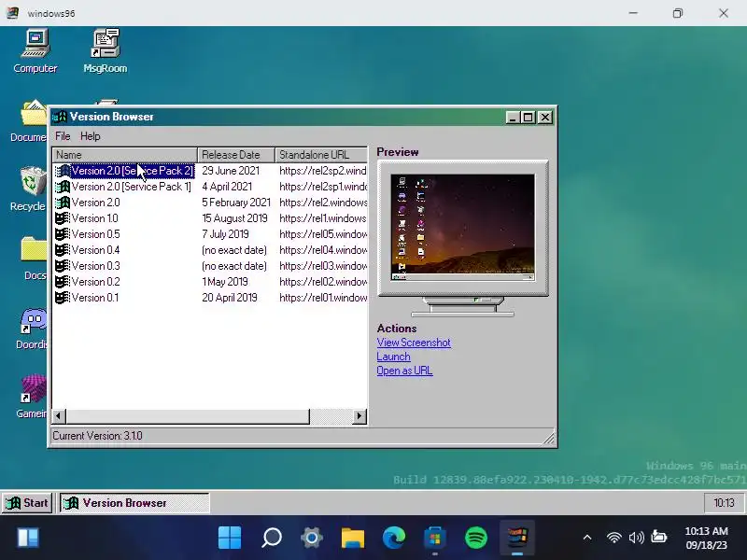Click the Windows 96 Start button
747x560 pixels.
click(27, 503)
